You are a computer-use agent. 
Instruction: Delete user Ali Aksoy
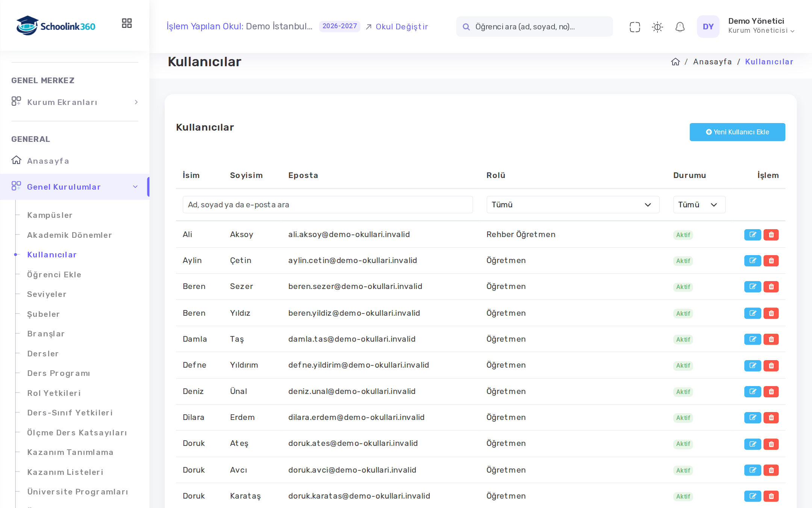click(x=771, y=235)
